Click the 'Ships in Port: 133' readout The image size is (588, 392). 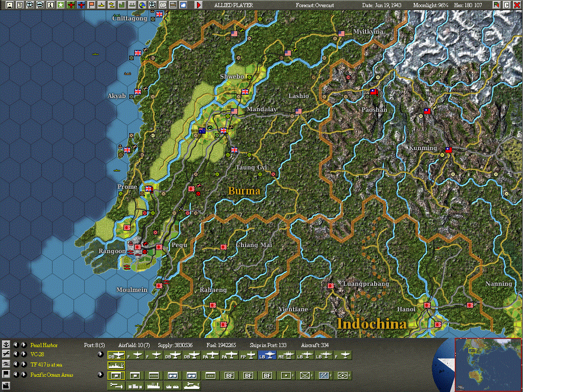coord(268,345)
